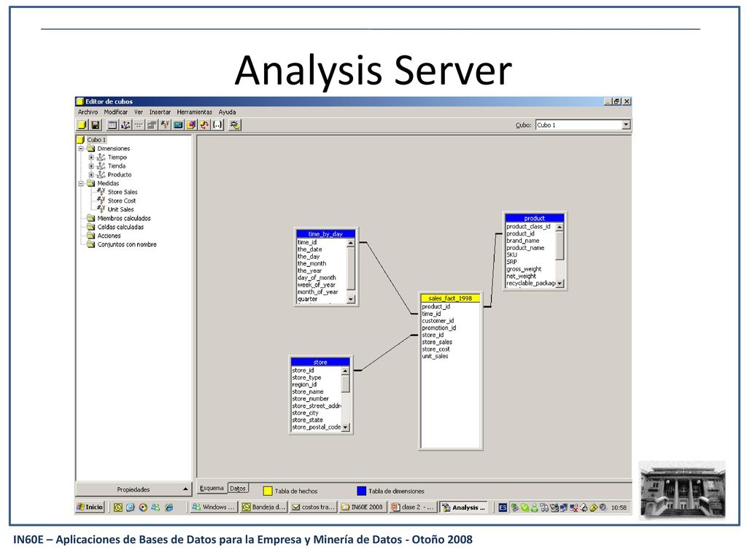
Task: Click the Miembros calculados folder icon
Action: 90,218
